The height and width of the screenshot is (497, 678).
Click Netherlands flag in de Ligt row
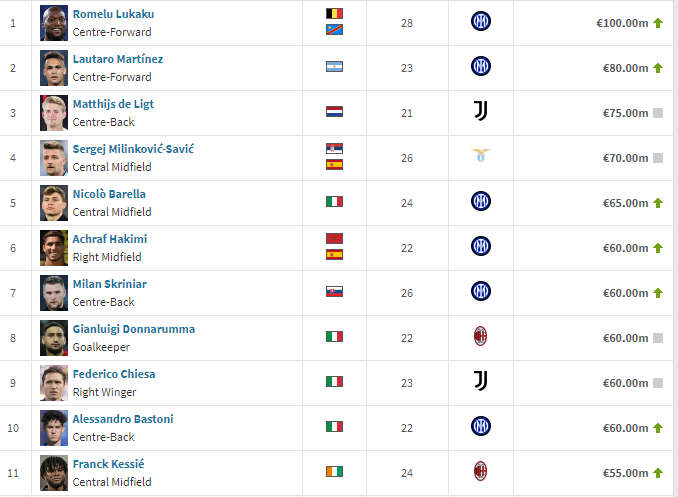click(x=334, y=112)
